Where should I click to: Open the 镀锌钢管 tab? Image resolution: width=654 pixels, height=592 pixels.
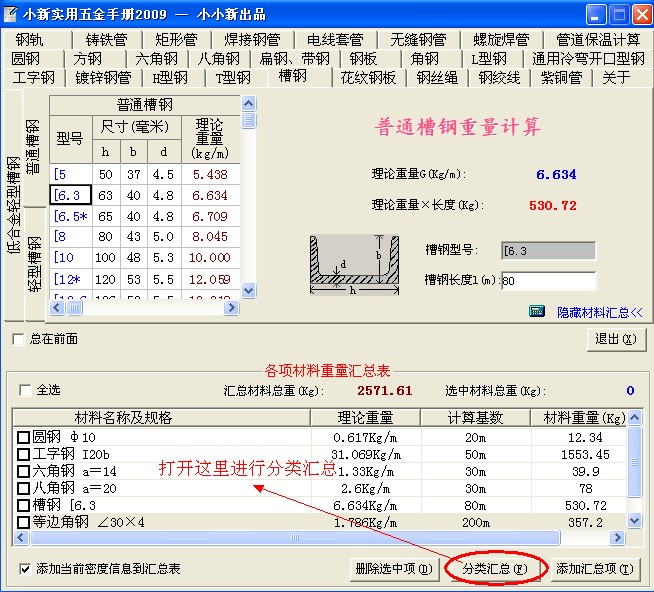click(x=103, y=78)
